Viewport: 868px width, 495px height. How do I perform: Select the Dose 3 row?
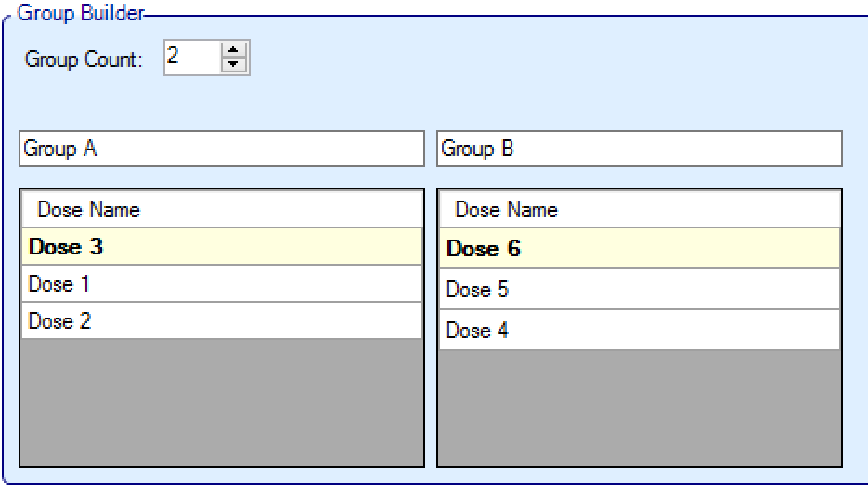click(x=221, y=247)
